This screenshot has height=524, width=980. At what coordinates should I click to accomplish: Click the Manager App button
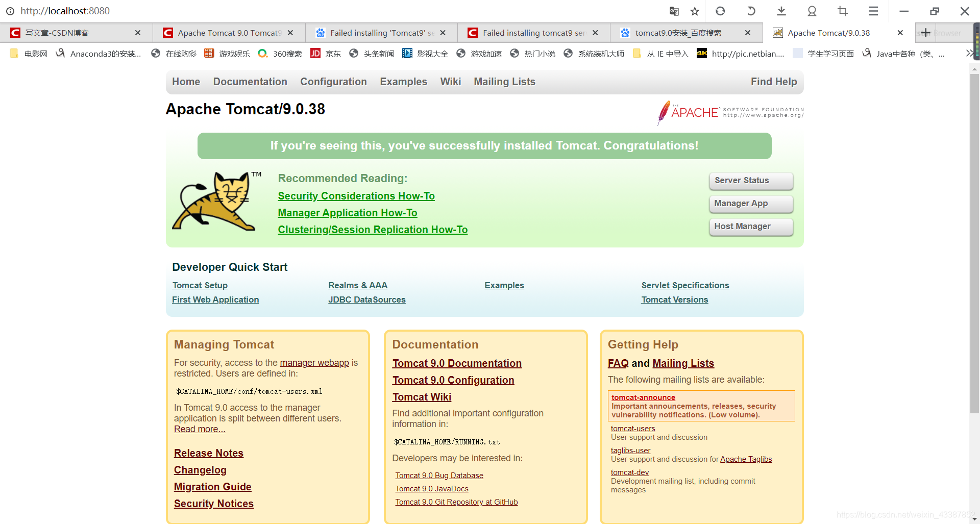[751, 204]
